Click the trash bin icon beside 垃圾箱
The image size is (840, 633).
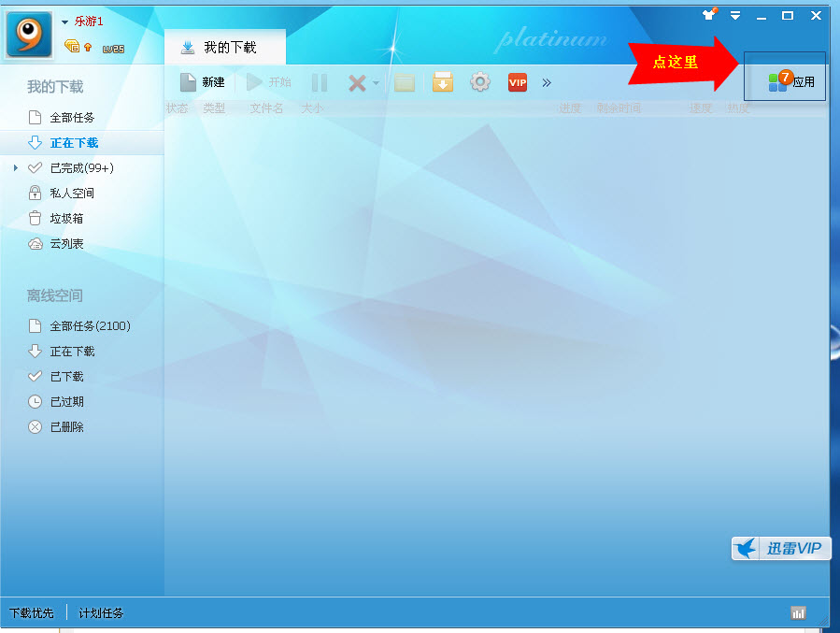[35, 218]
